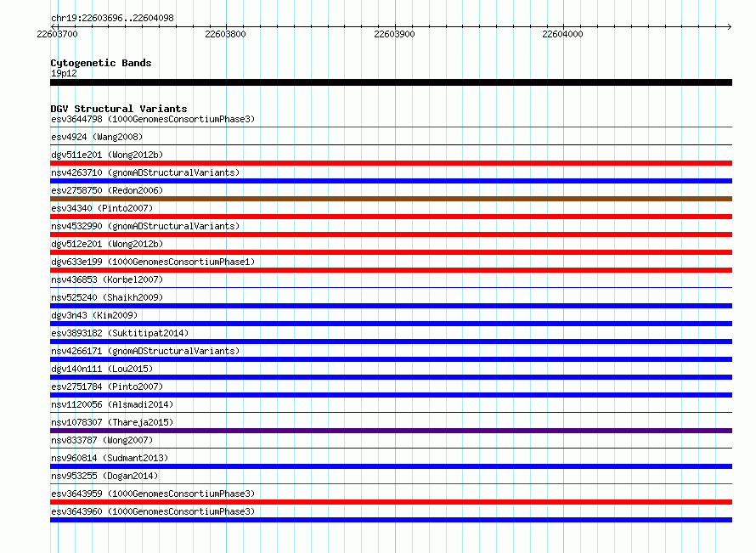
Task: Click the thin red line under nsv953255
Action: (x=391, y=484)
